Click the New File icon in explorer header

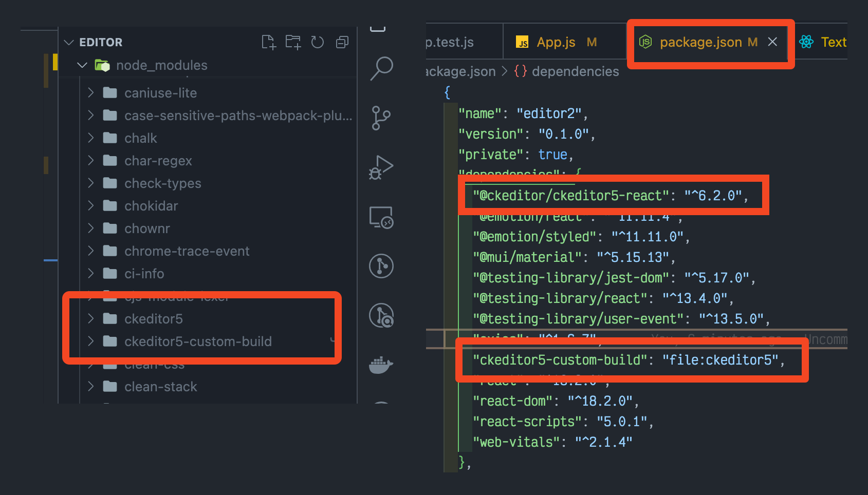click(269, 42)
